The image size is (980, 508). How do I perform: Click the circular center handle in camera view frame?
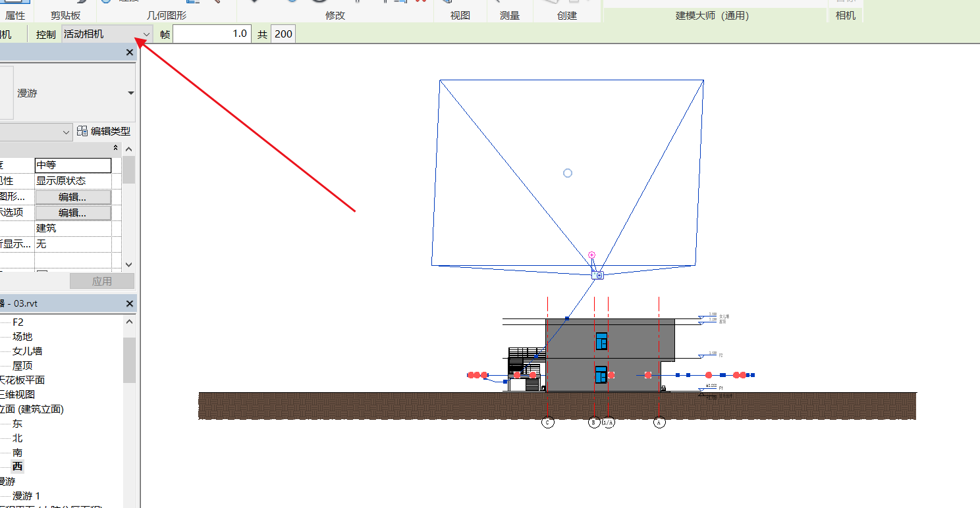pos(568,173)
